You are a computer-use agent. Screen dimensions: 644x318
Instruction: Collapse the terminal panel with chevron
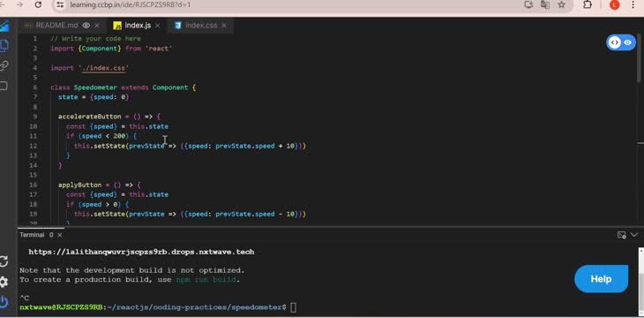click(634, 235)
